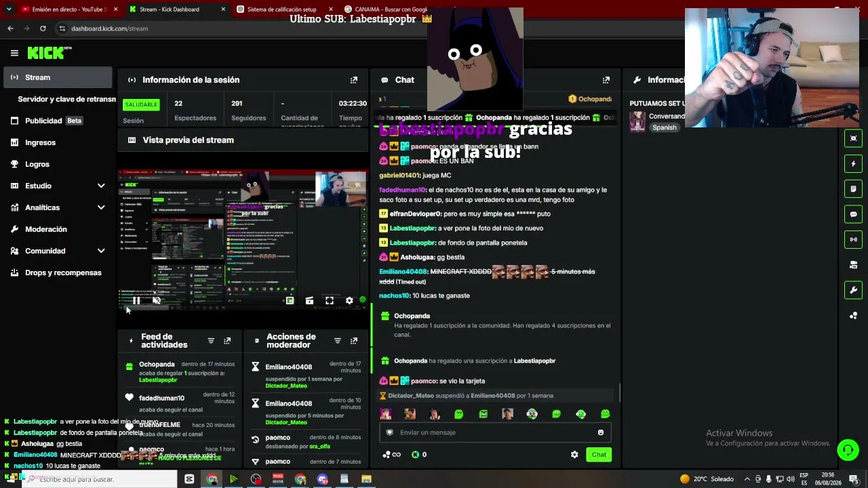Filter the Feed de actividades

pos(211,341)
